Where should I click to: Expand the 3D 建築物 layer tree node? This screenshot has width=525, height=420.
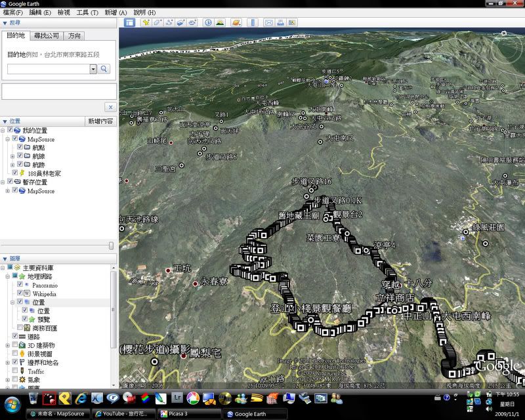pyautogui.click(x=7, y=345)
